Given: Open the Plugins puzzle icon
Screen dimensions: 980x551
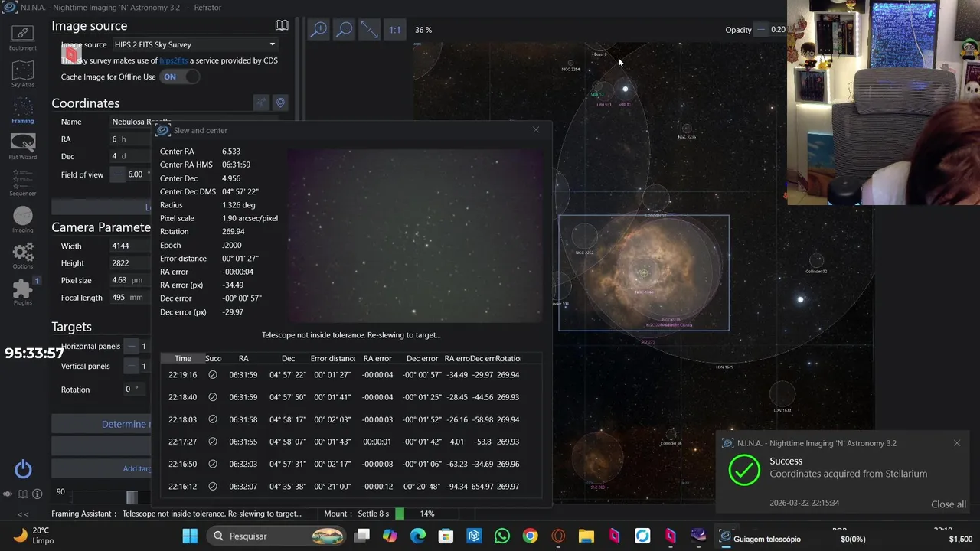Looking at the screenshot, I should click(22, 292).
